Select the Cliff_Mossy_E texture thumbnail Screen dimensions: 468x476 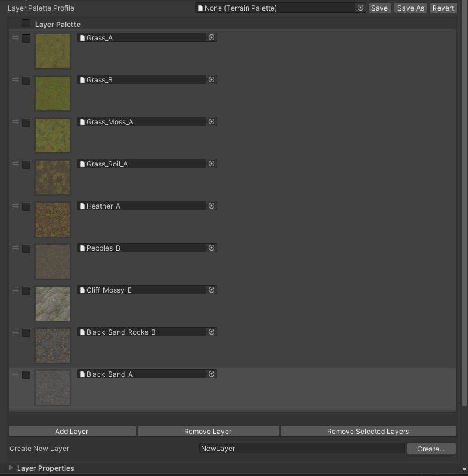pyautogui.click(x=53, y=304)
